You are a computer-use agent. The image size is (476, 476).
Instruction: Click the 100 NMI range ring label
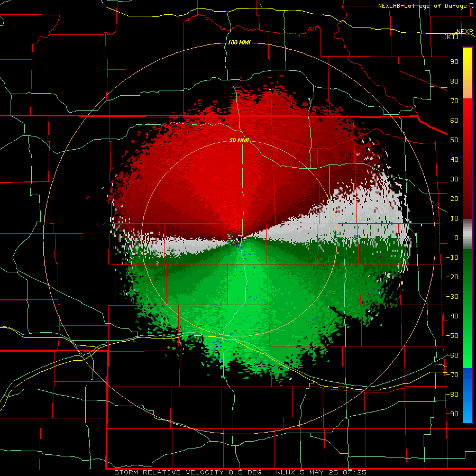pos(239,42)
